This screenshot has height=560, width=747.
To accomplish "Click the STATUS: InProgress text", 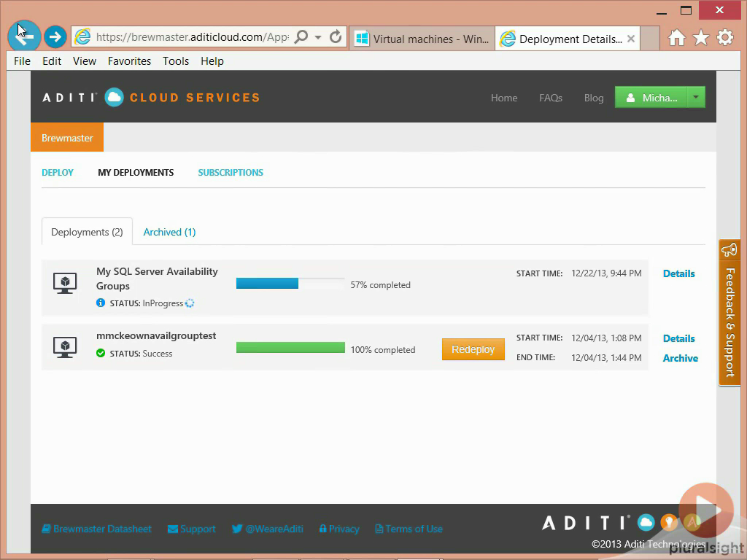I will click(146, 303).
